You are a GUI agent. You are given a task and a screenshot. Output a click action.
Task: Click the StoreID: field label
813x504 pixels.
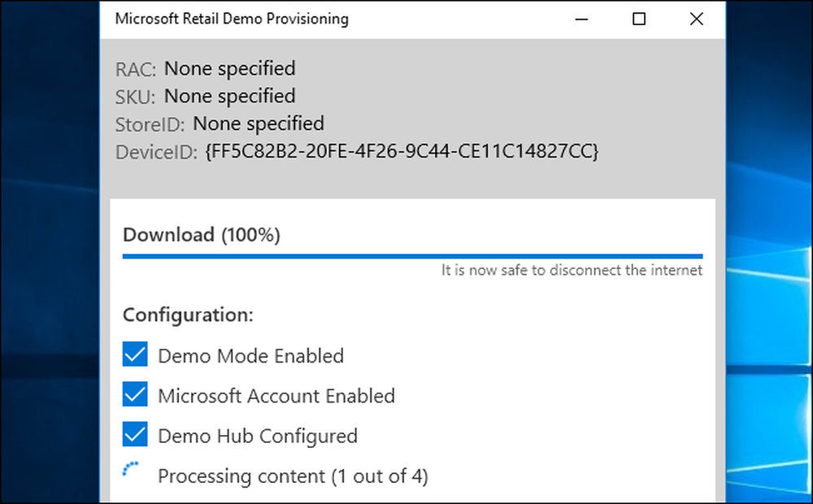[x=150, y=124]
